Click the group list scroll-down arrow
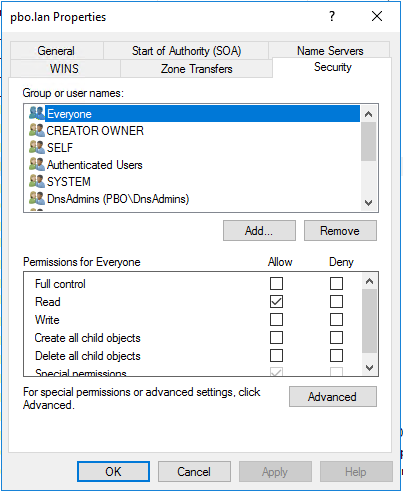The image size is (403, 493). (x=368, y=203)
